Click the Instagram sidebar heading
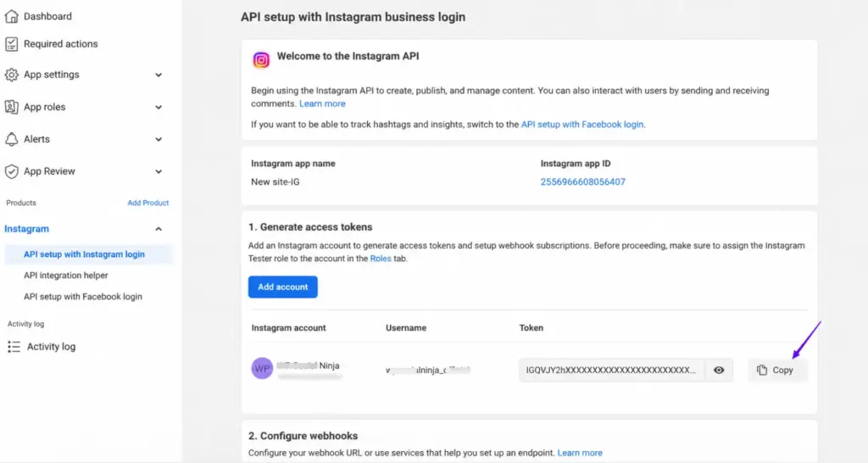The width and height of the screenshot is (868, 463). (26, 229)
